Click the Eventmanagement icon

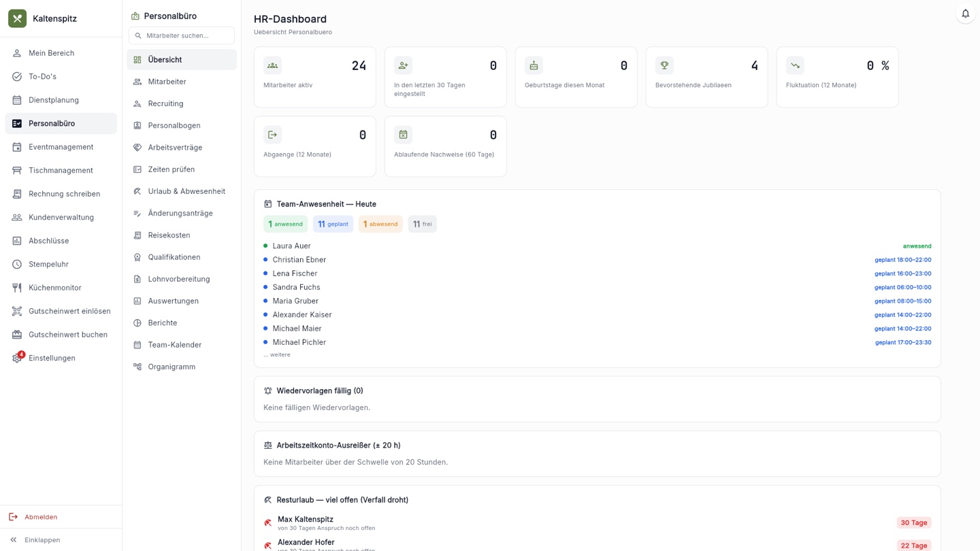17,147
